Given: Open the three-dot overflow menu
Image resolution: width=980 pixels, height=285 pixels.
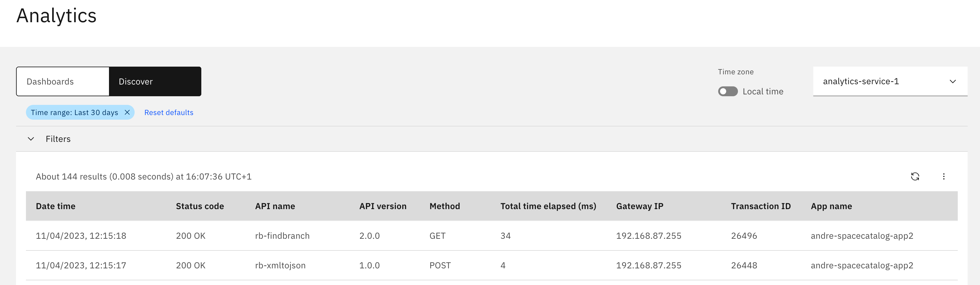Looking at the screenshot, I should 944,176.
